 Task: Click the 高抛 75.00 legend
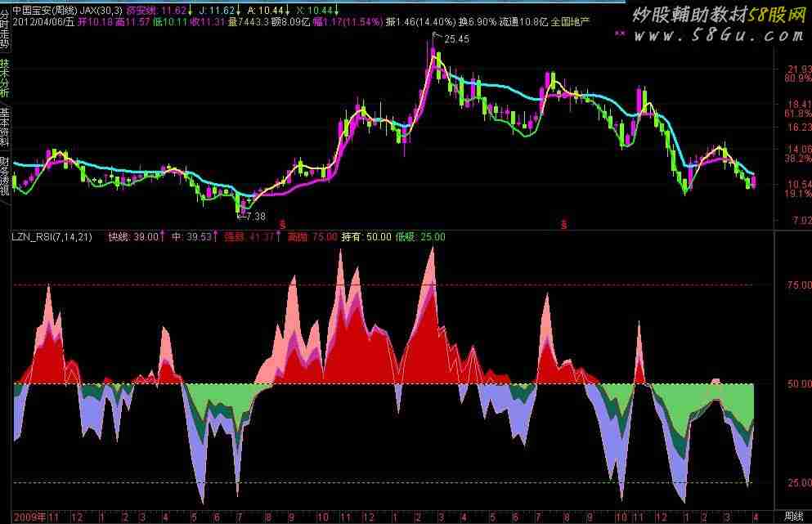tap(312, 237)
